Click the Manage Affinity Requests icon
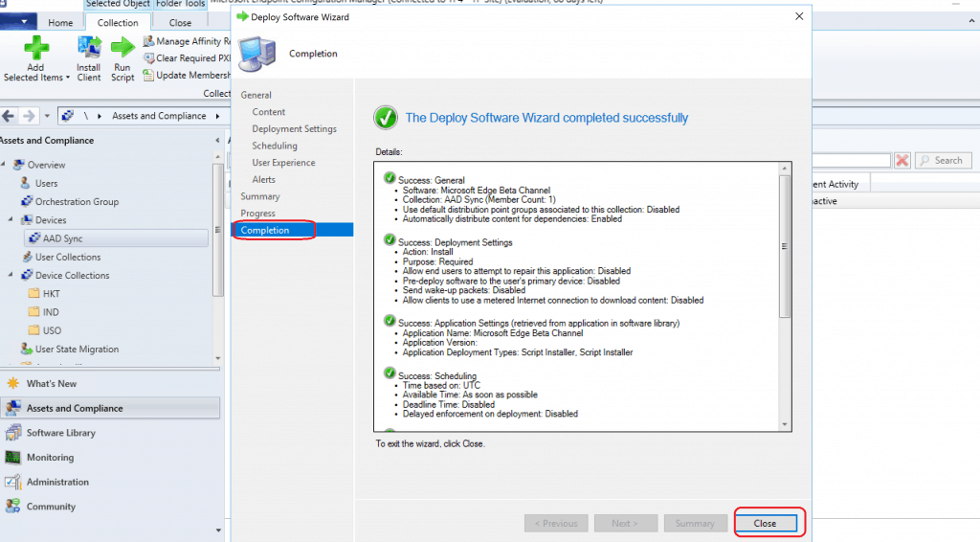Viewport: 980px width, 542px height. pyautogui.click(x=148, y=41)
